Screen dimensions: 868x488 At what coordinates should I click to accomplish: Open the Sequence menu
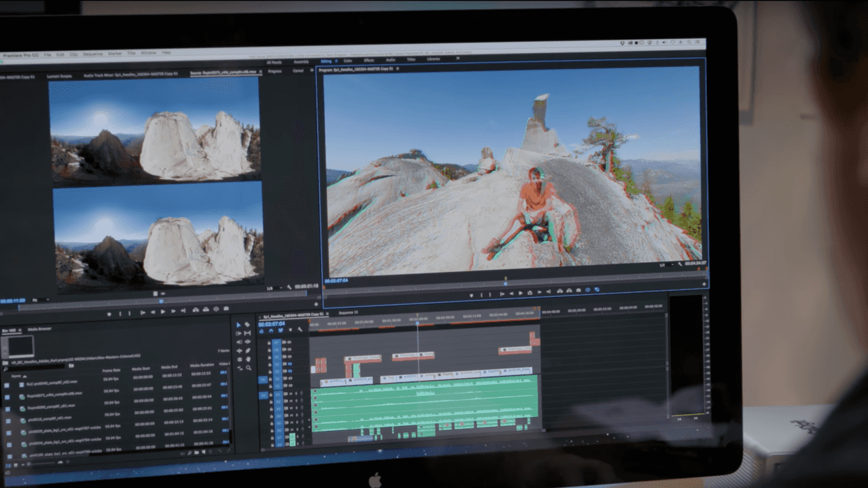tap(93, 54)
